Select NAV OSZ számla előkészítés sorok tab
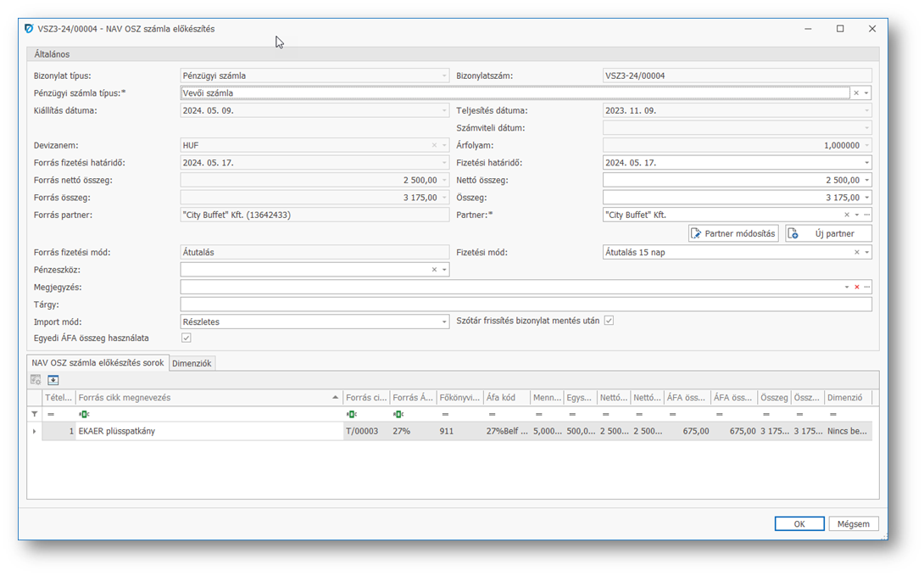 tap(97, 363)
